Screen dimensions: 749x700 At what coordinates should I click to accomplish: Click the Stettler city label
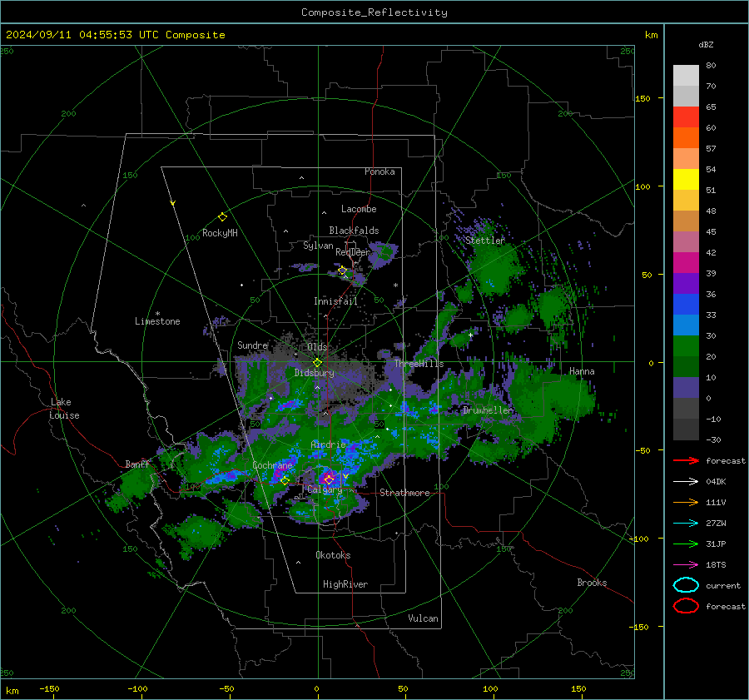pos(485,241)
